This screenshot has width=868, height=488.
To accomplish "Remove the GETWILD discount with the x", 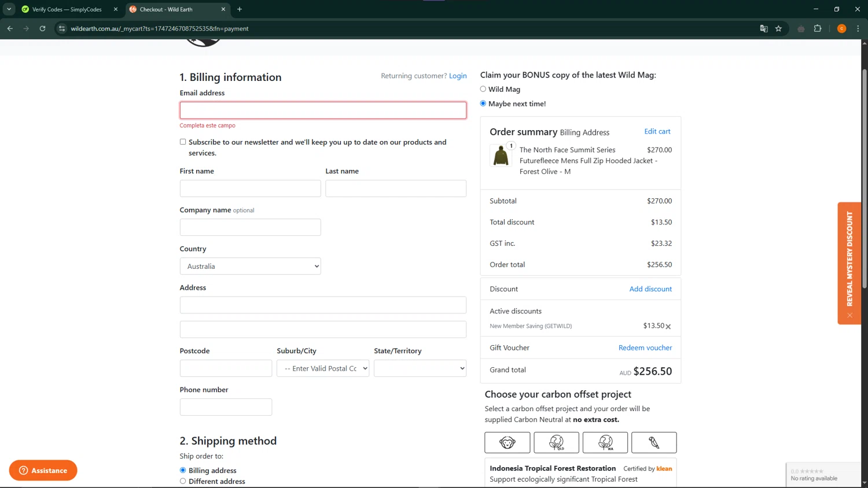I will click(668, 327).
